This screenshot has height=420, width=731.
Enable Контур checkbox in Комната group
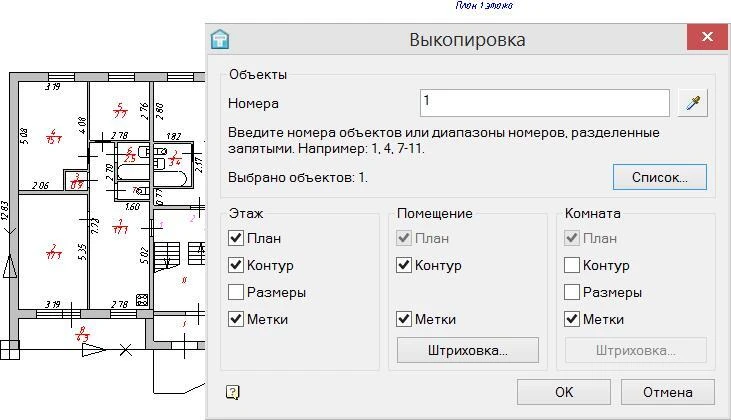click(x=572, y=265)
